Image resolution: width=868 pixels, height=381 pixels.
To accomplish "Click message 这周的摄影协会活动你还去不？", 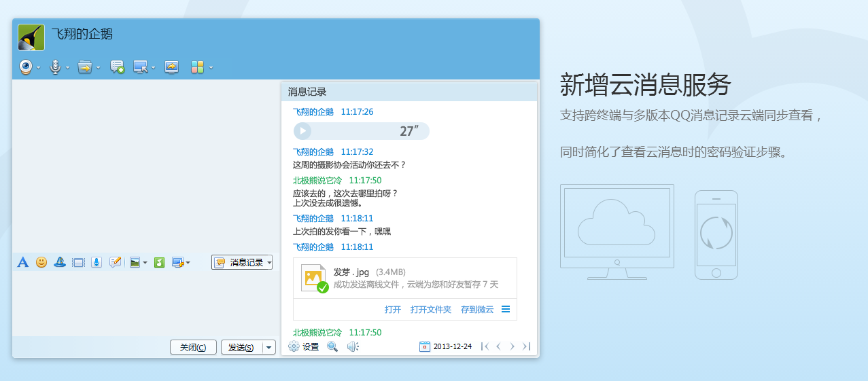I will click(349, 165).
